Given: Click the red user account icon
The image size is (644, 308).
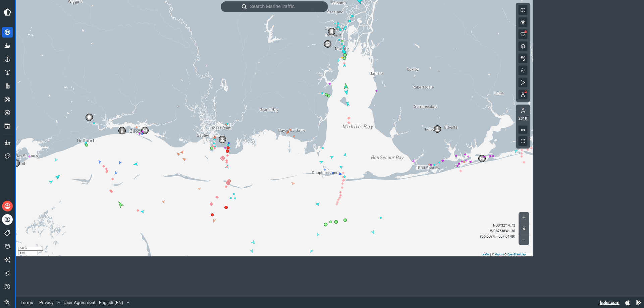Looking at the screenshot, I should (7, 206).
